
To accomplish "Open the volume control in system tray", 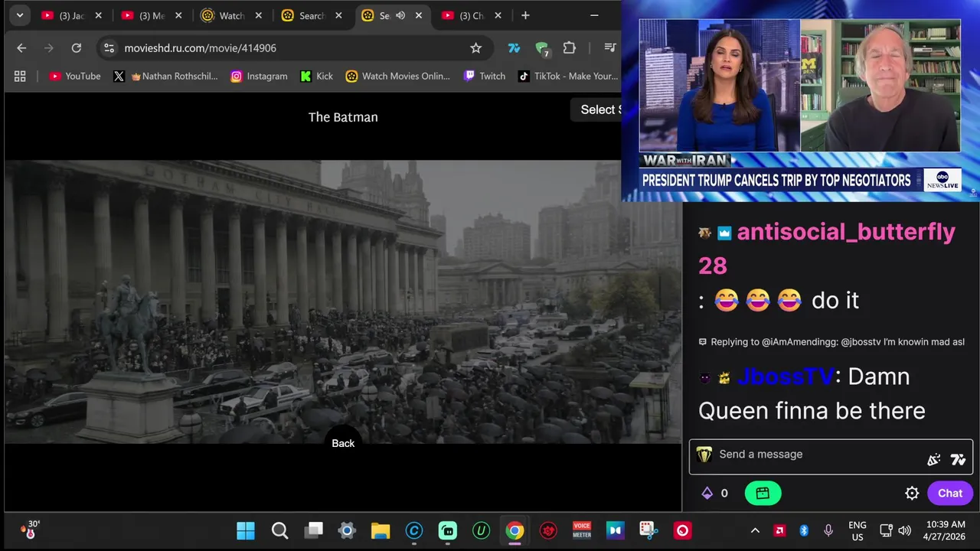I will click(905, 530).
